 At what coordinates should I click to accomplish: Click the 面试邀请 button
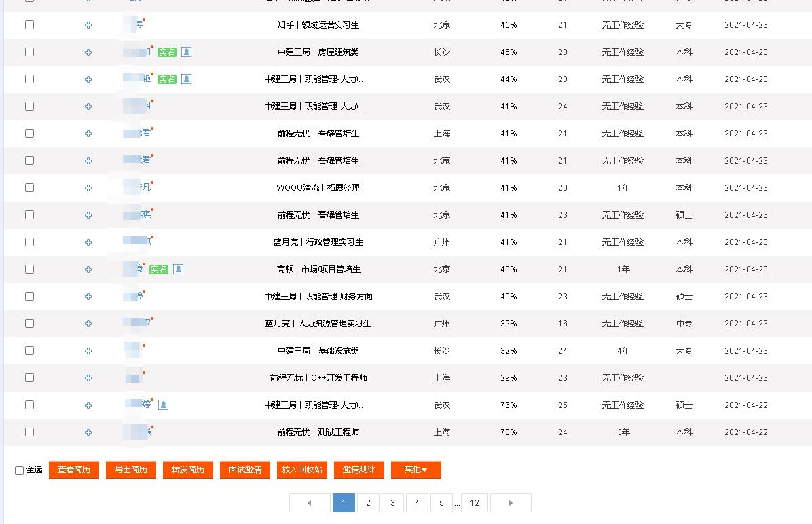point(244,469)
